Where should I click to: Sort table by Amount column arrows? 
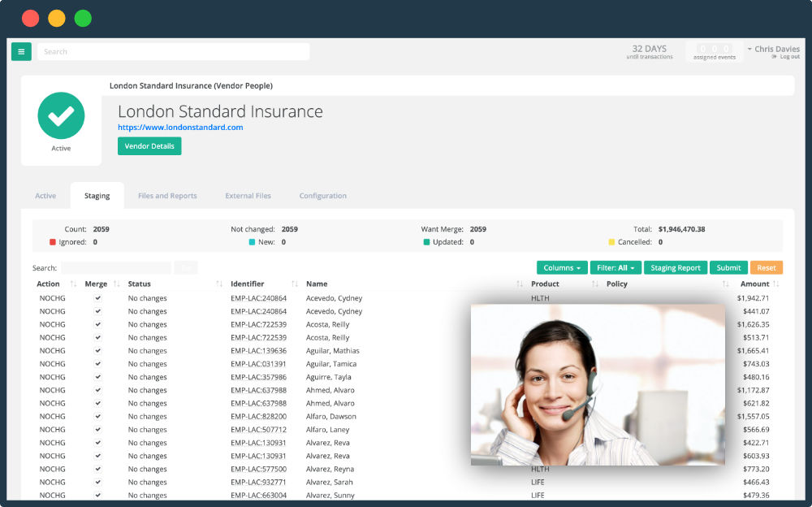point(775,284)
